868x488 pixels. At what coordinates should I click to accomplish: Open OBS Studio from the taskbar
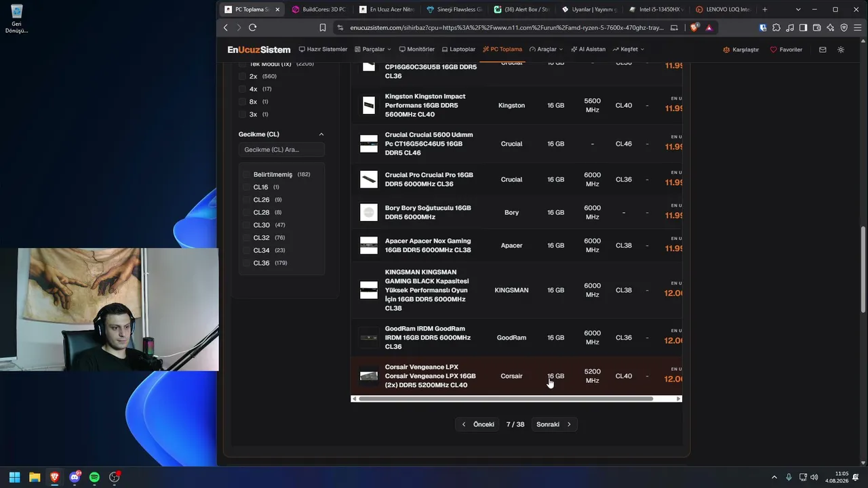(115, 477)
